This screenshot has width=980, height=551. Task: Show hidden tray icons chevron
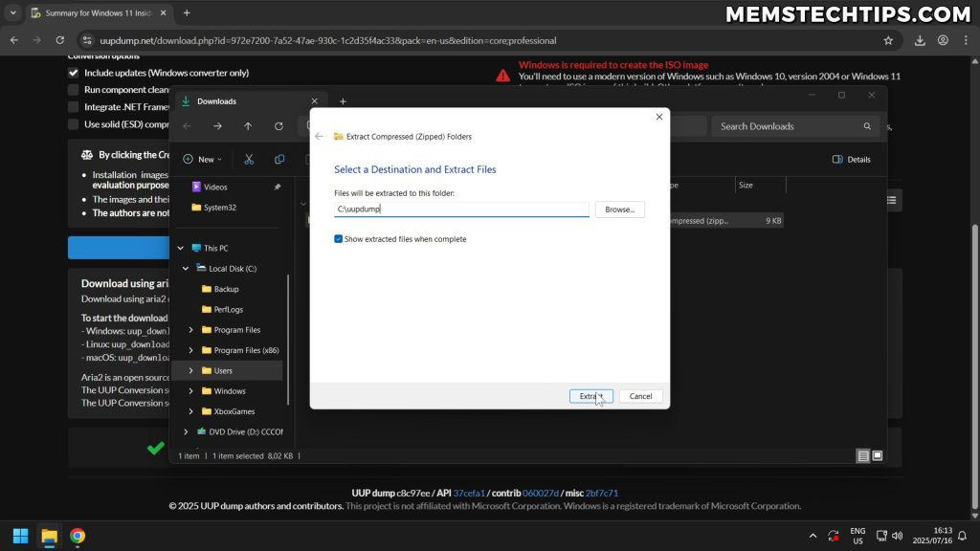coord(813,536)
